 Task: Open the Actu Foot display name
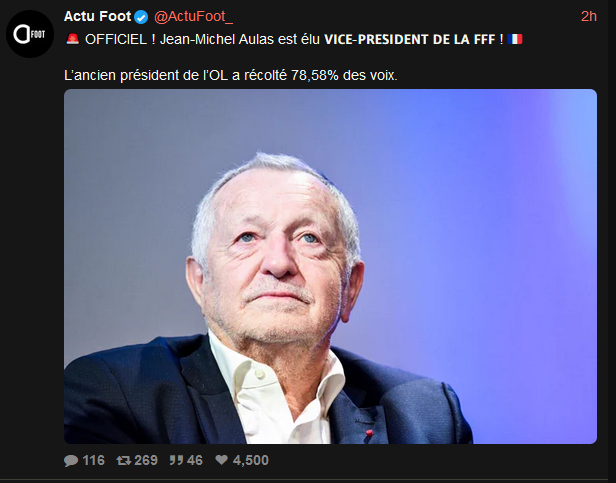click(x=97, y=17)
